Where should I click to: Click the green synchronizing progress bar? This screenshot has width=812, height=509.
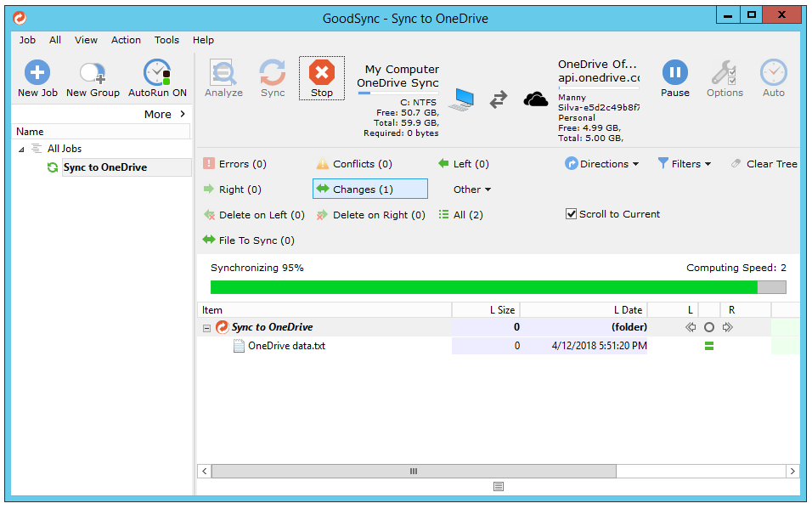point(484,287)
